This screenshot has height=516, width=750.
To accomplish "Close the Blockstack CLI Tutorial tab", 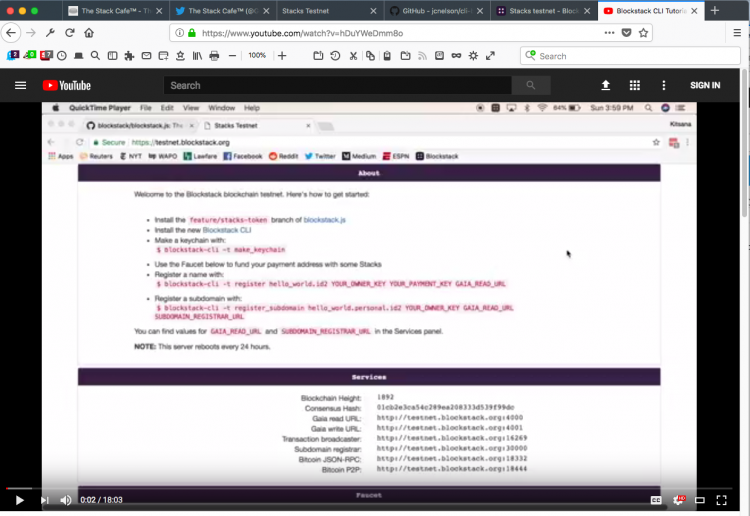I will pyautogui.click(x=694, y=11).
